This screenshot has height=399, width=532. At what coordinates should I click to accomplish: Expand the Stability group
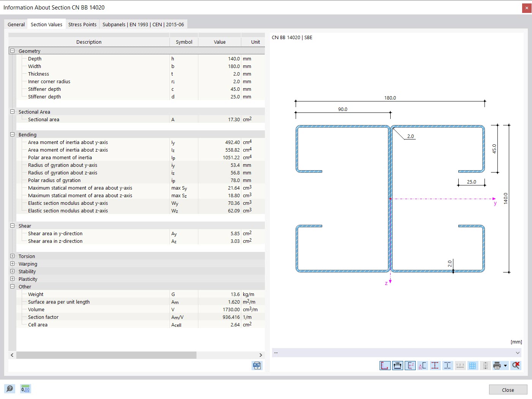[12, 271]
